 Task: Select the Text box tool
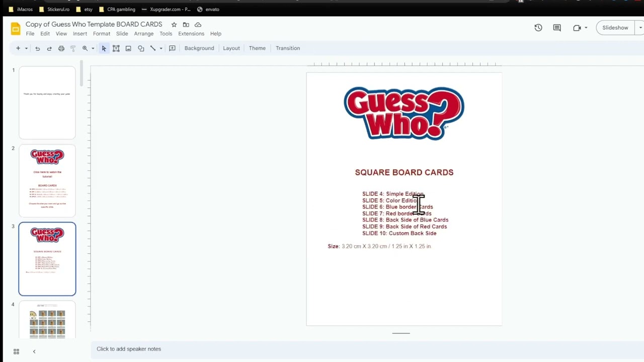116,48
